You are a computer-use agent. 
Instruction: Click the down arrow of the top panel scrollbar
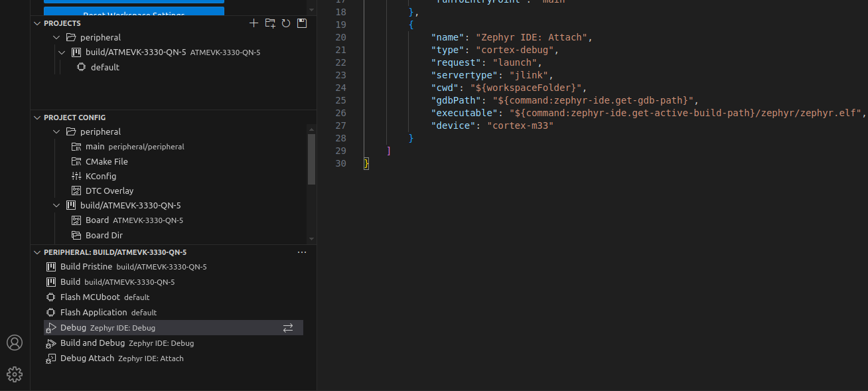[311, 10]
